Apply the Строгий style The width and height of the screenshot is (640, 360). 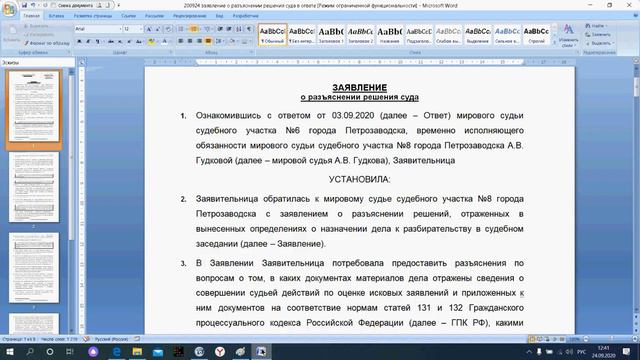coord(536,35)
